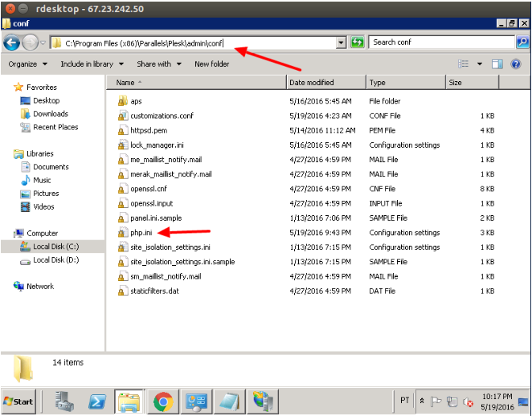Open the Music library
This screenshot has width=532, height=416.
click(36, 180)
